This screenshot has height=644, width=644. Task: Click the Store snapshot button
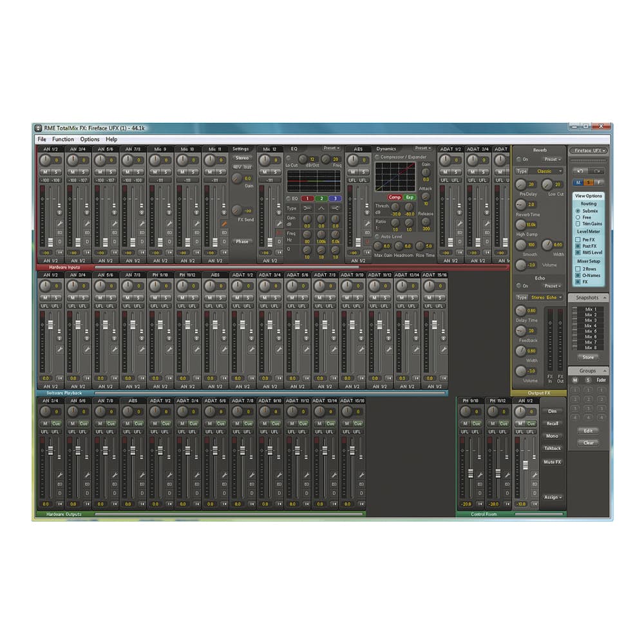[588, 357]
